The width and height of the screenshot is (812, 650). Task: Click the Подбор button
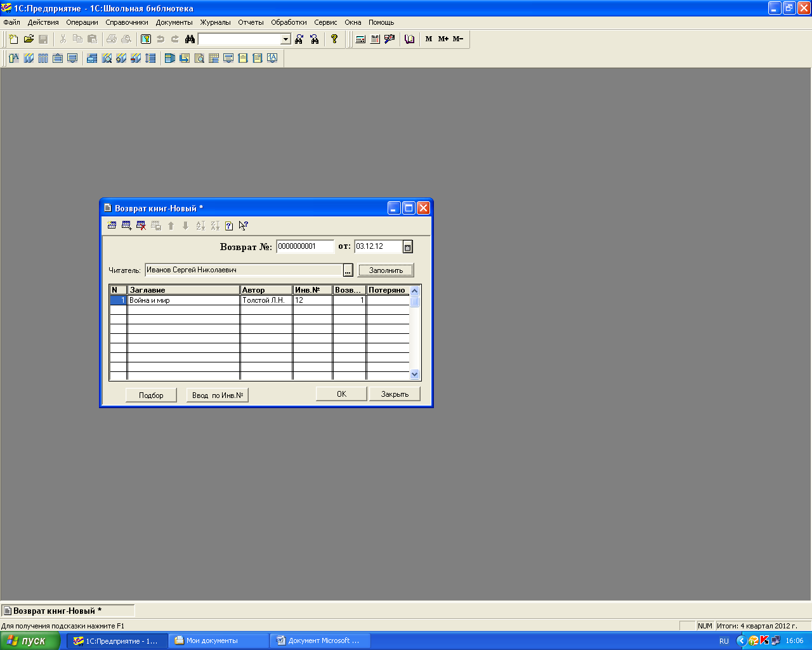click(151, 395)
